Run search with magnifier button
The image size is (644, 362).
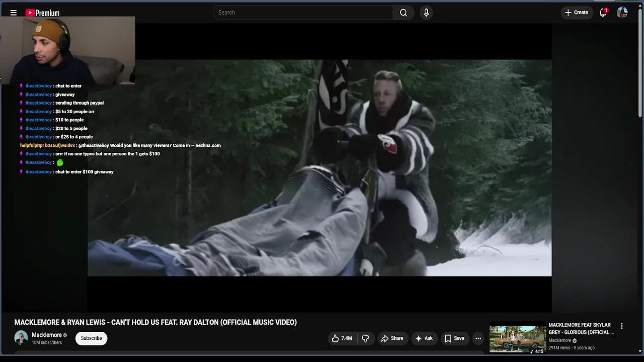coord(404,13)
